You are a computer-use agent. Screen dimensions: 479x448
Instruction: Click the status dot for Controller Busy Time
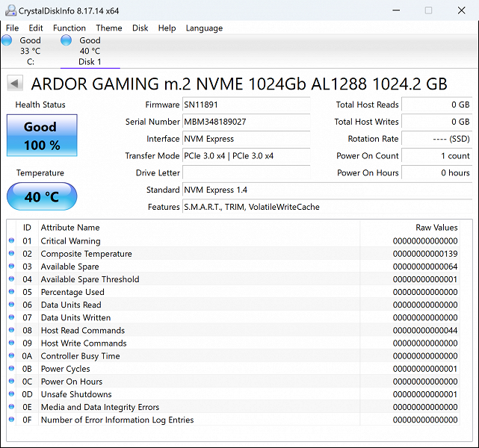12,355
